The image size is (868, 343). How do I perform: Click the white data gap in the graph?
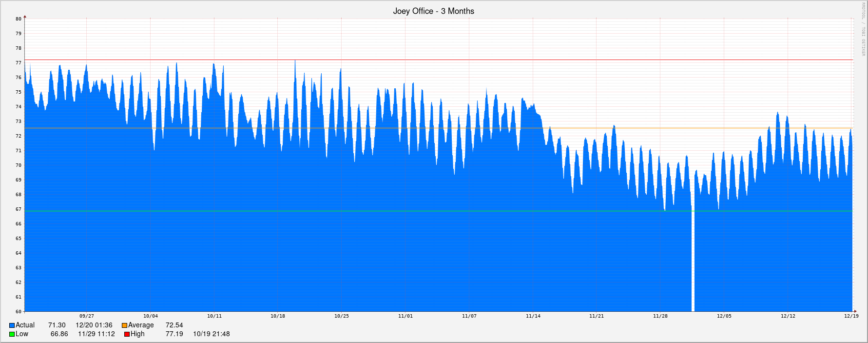tap(693, 263)
